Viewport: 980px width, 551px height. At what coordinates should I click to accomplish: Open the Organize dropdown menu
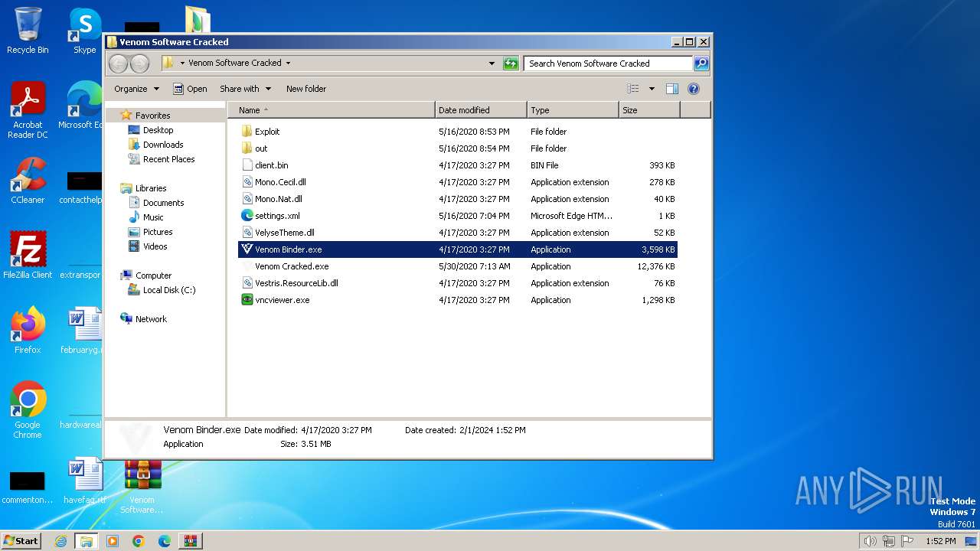(136, 89)
